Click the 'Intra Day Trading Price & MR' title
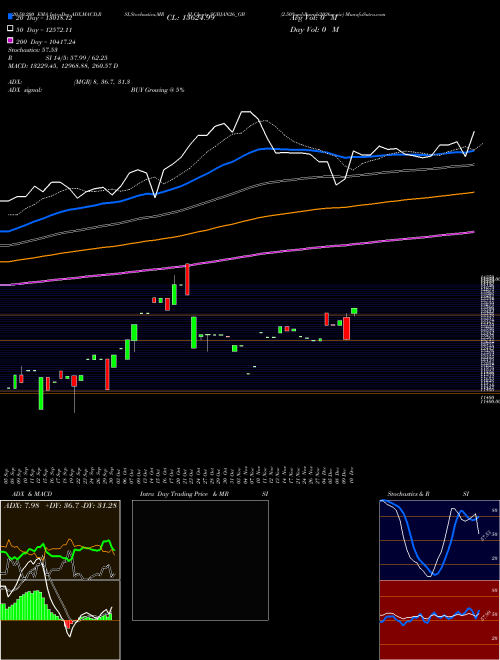Screen dimensions: 500x660 pyautogui.click(x=184, y=494)
